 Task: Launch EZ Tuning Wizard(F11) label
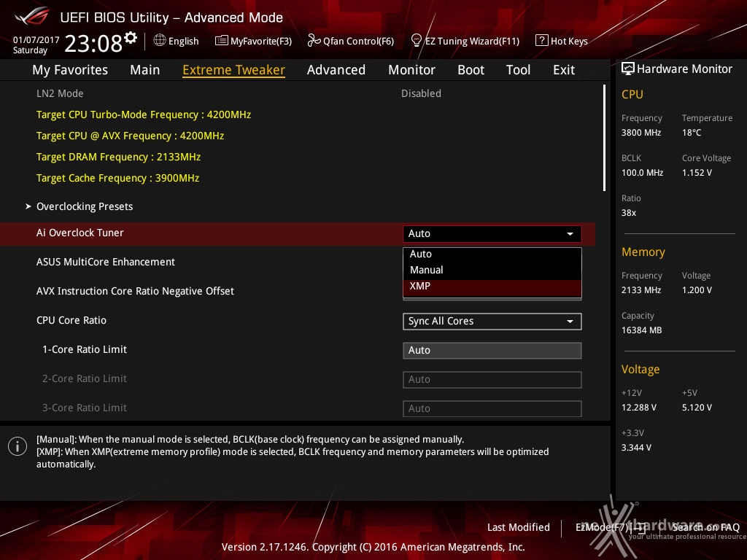[472, 42]
